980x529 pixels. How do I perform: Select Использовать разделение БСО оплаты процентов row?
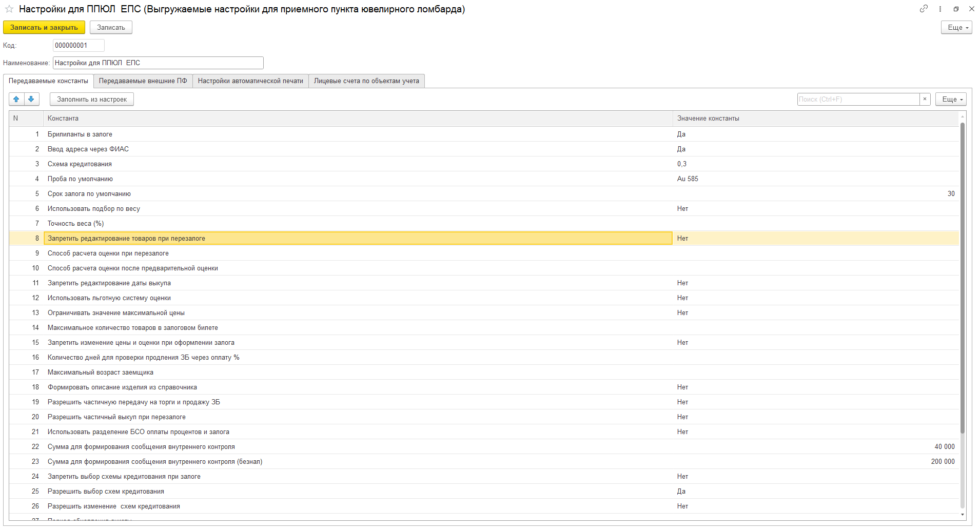click(x=484, y=432)
